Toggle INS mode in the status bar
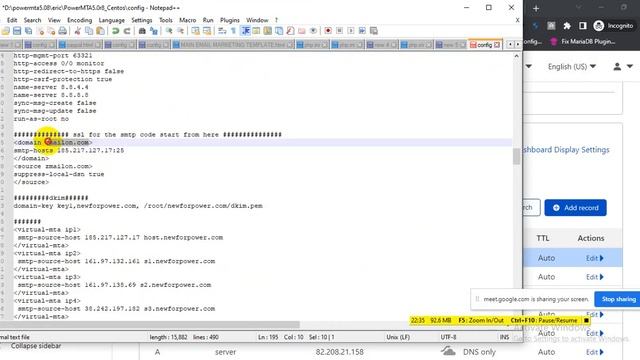Screen dimensions: 640x360 click(504, 337)
